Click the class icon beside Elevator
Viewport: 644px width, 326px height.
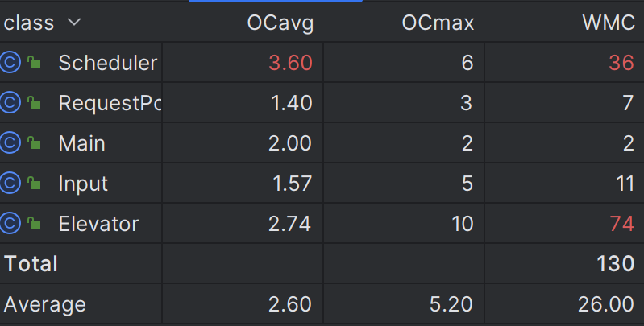pos(10,223)
